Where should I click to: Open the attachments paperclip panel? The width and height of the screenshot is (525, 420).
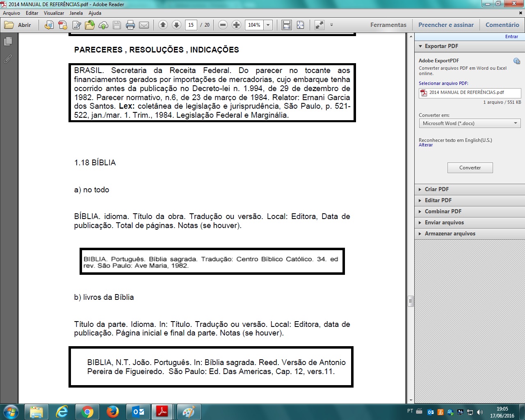(x=8, y=59)
